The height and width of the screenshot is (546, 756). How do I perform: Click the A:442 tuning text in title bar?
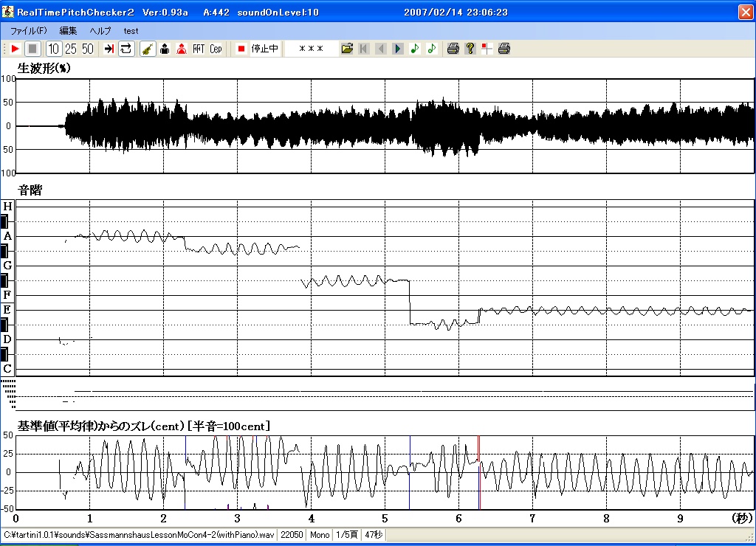pos(216,12)
